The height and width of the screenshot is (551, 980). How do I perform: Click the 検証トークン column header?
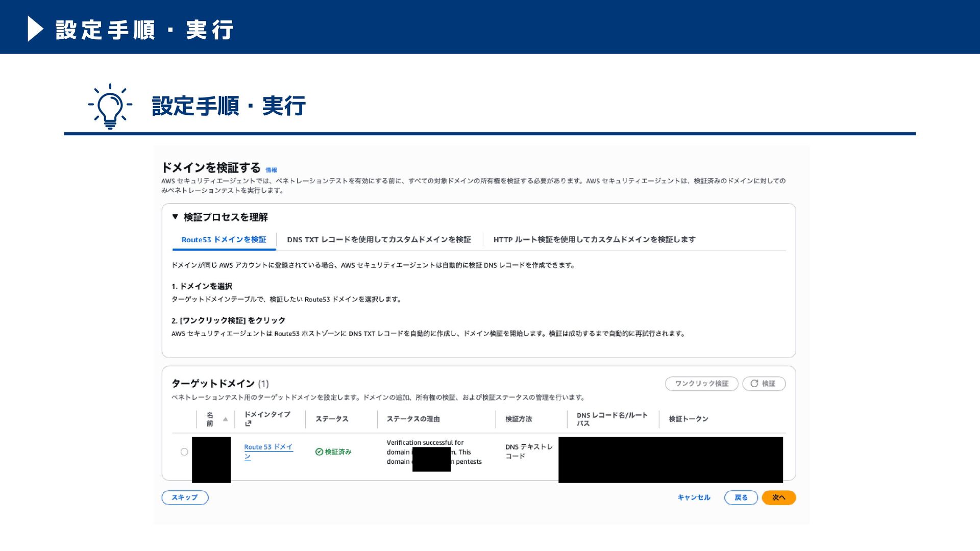[x=689, y=419]
